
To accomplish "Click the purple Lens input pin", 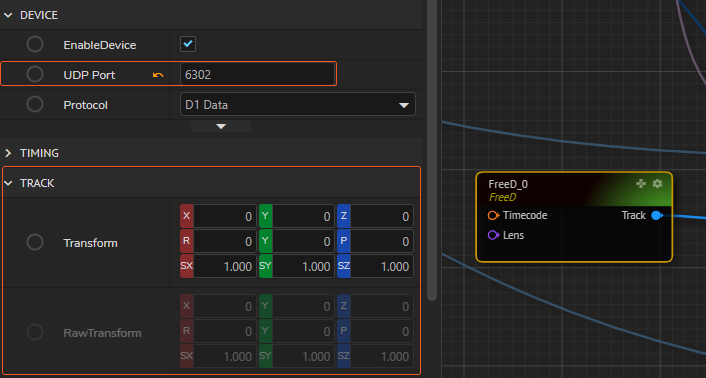I will coord(493,235).
